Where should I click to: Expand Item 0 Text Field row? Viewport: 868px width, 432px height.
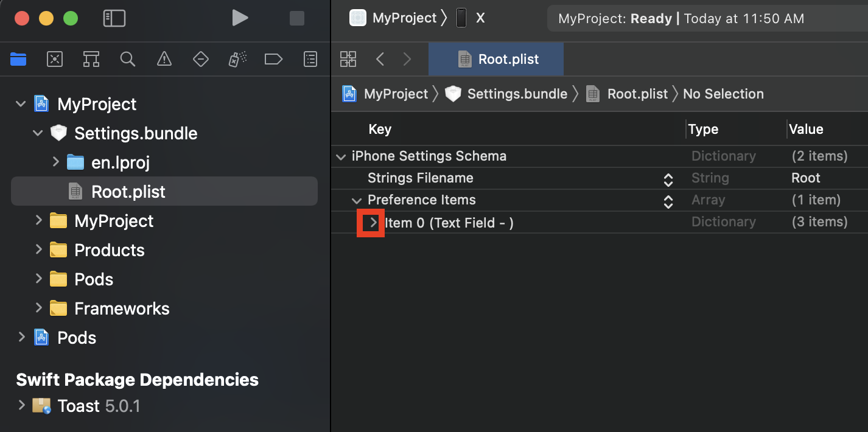point(373,223)
